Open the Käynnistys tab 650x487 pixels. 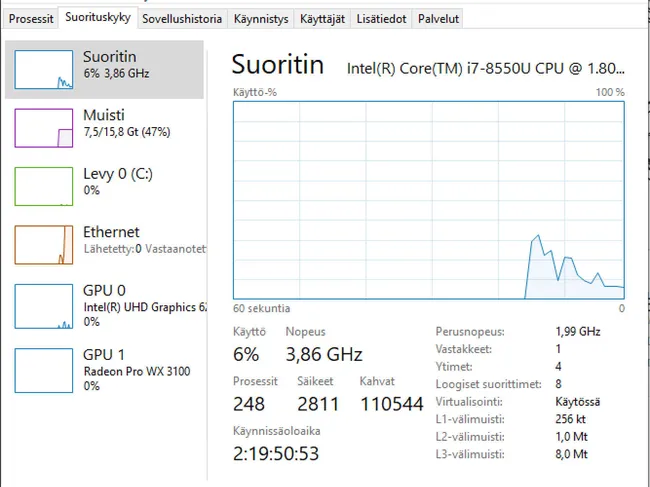[260, 19]
